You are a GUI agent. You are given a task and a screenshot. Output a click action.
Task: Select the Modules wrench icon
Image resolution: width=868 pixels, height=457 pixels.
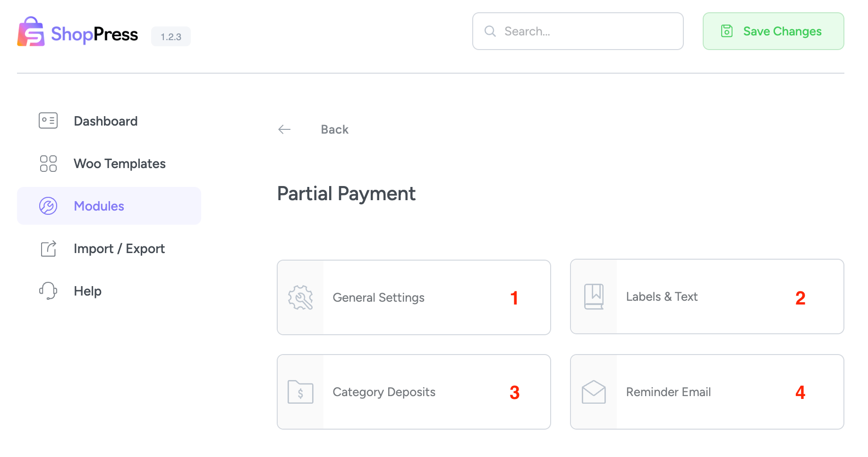point(48,206)
